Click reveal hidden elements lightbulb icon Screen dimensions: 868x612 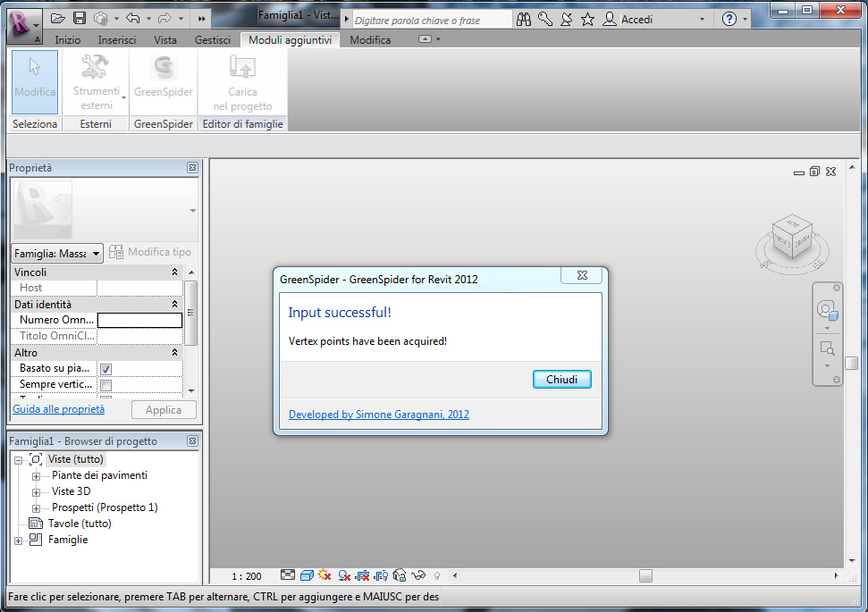[x=437, y=576]
